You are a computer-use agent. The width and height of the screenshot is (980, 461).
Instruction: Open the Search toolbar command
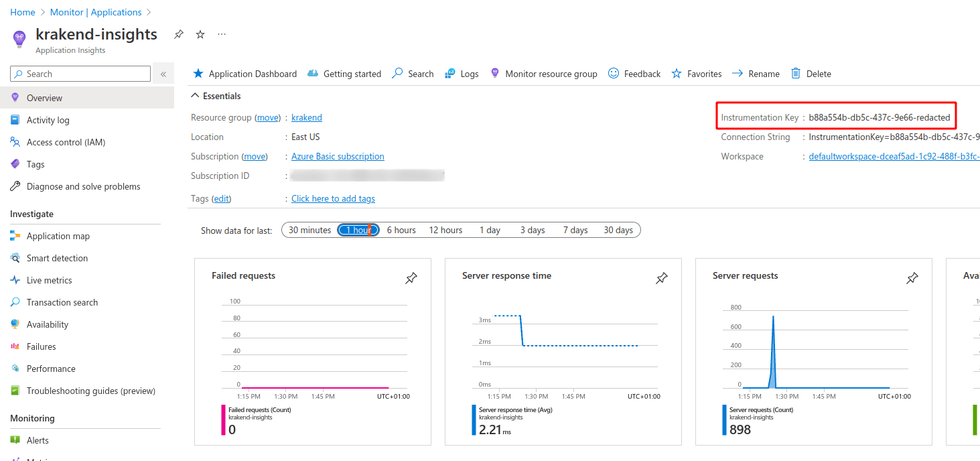pyautogui.click(x=413, y=74)
